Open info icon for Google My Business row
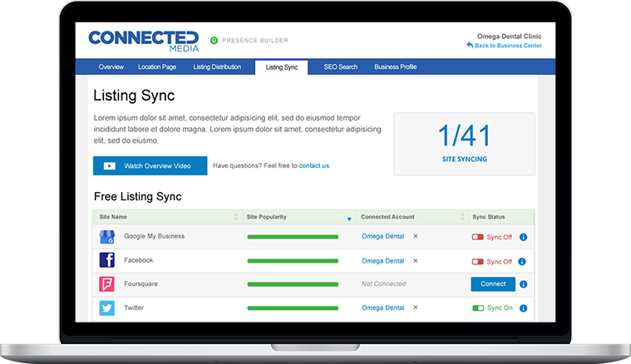 pos(523,237)
